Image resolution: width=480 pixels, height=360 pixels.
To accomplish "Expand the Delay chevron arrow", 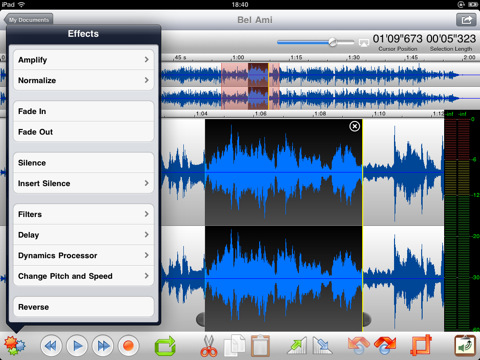I will [x=146, y=235].
